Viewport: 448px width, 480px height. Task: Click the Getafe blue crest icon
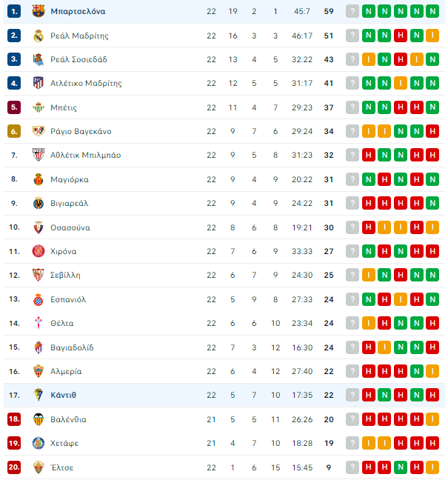[x=39, y=443]
